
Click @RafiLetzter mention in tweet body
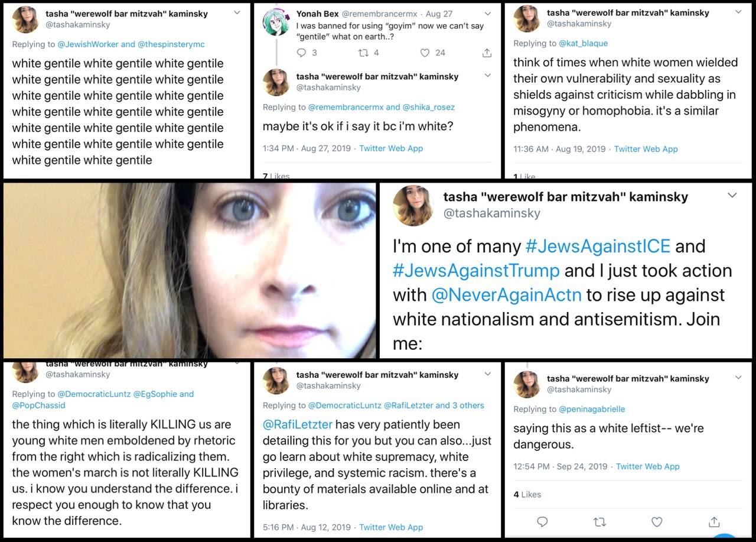coord(298,424)
